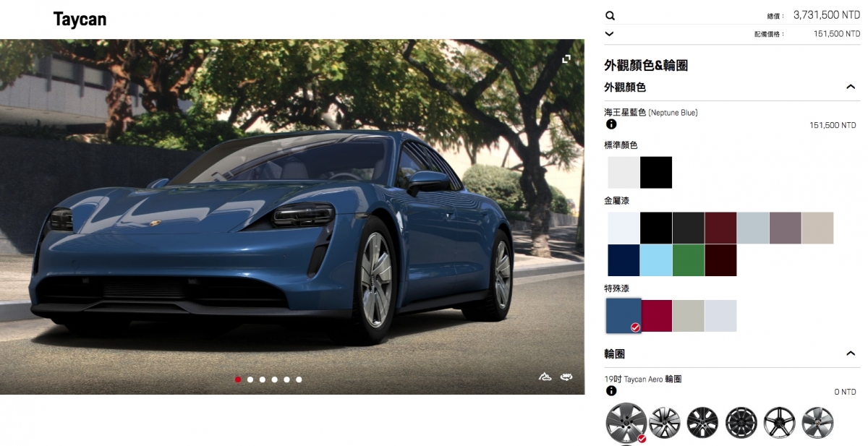Image resolution: width=868 pixels, height=446 pixels.
Task: Open info icon for 19-inch Taycan Aero wheel
Action: [x=611, y=391]
